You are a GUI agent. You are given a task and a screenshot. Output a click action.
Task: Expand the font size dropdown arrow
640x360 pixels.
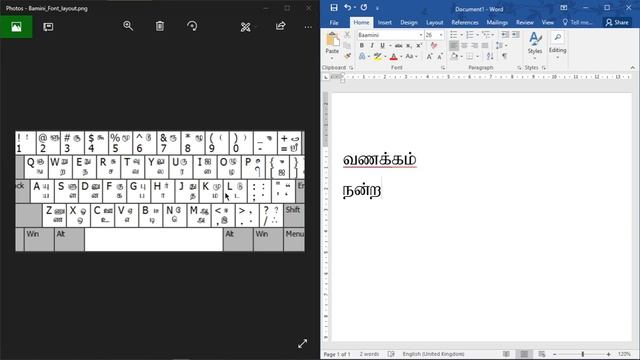click(441, 35)
